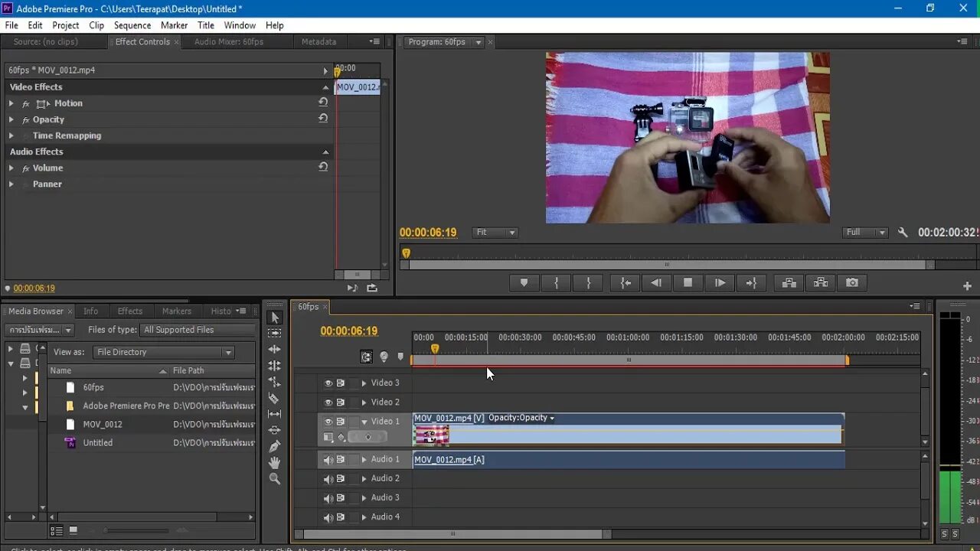Viewport: 980px width, 551px height.
Task: Reset the Opacity effect with its reset icon
Action: [323, 118]
